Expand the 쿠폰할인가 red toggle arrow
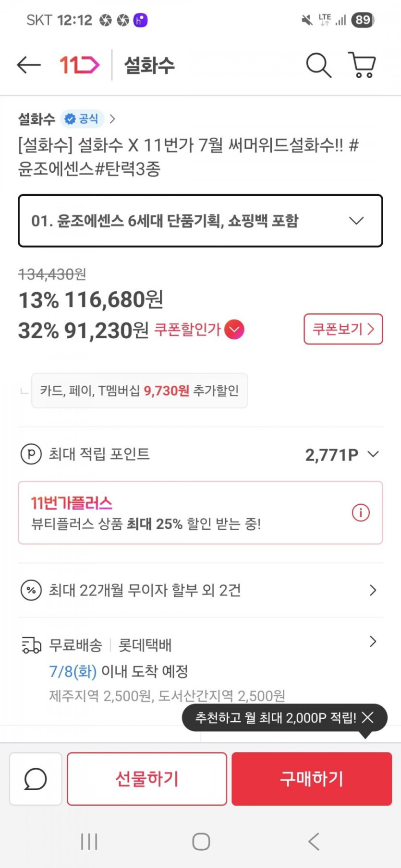The width and height of the screenshot is (401, 868). click(234, 330)
